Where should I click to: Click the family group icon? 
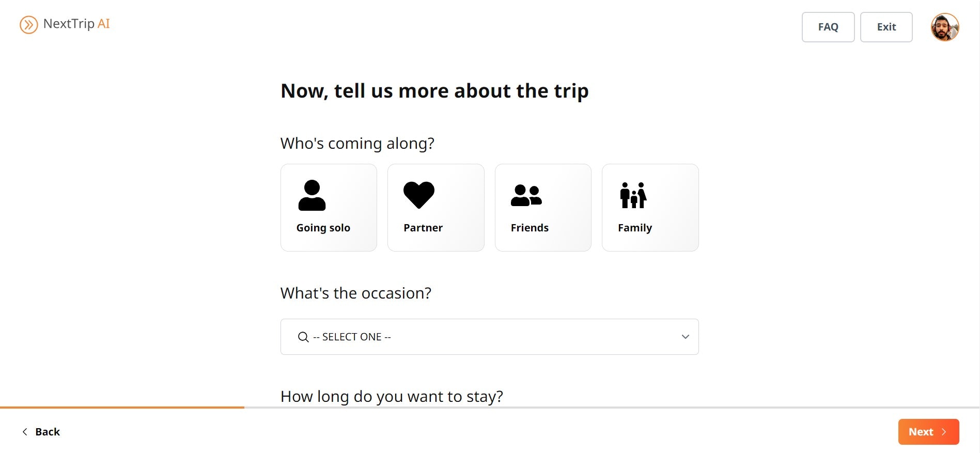pos(633,195)
